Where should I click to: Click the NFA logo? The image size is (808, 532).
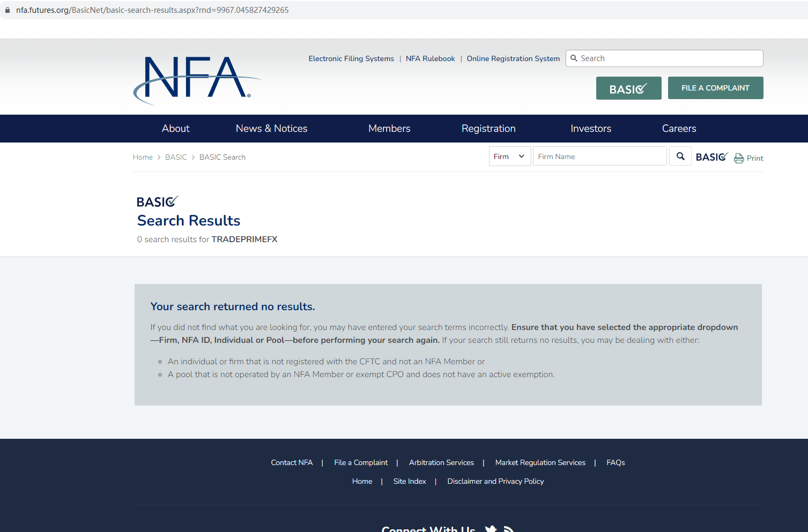[197, 80]
